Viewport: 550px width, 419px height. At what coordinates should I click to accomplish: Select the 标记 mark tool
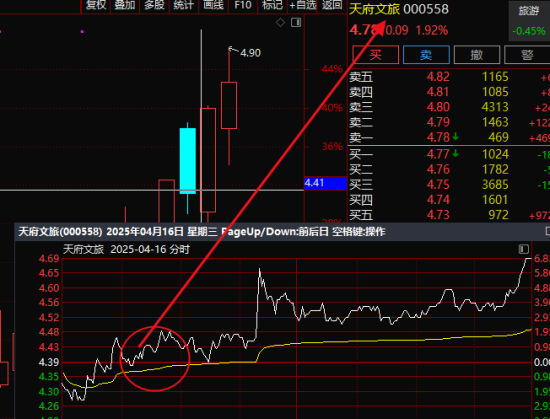pos(272,5)
